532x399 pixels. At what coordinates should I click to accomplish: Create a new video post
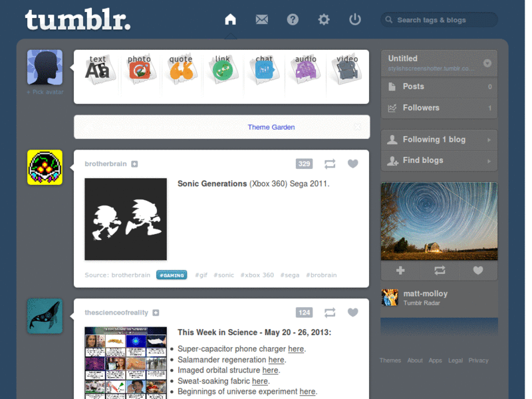coord(347,70)
